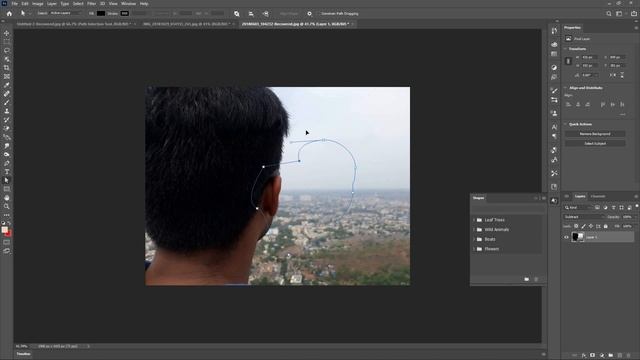Switch to the first document tab
The image size is (640, 360).
pyautogui.click(x=73, y=24)
